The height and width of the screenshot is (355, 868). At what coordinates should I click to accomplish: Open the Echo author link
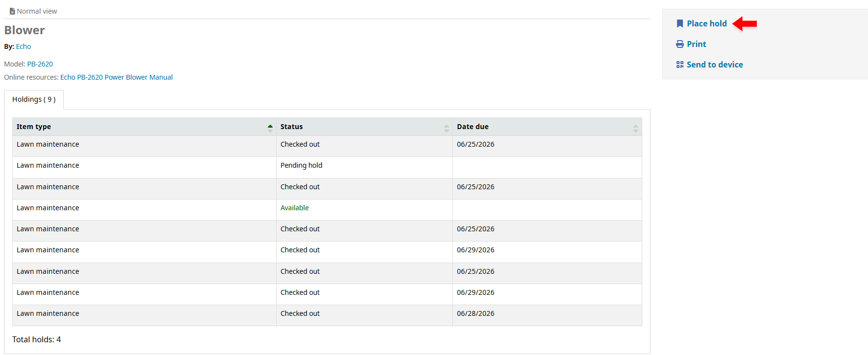click(x=23, y=46)
